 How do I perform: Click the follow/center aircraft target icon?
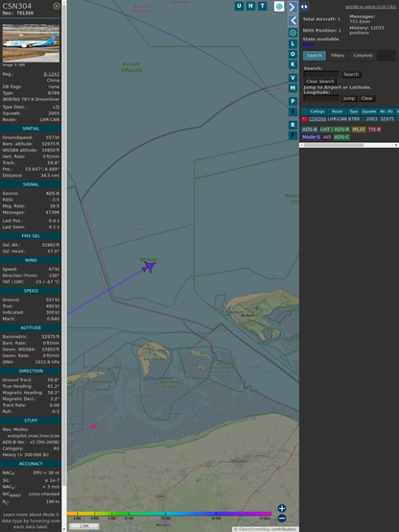tap(293, 33)
